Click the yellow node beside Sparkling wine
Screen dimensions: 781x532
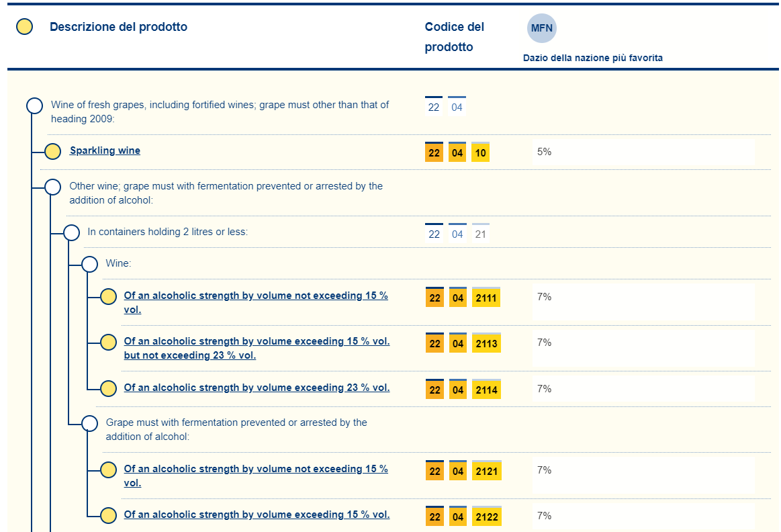pyautogui.click(x=53, y=152)
